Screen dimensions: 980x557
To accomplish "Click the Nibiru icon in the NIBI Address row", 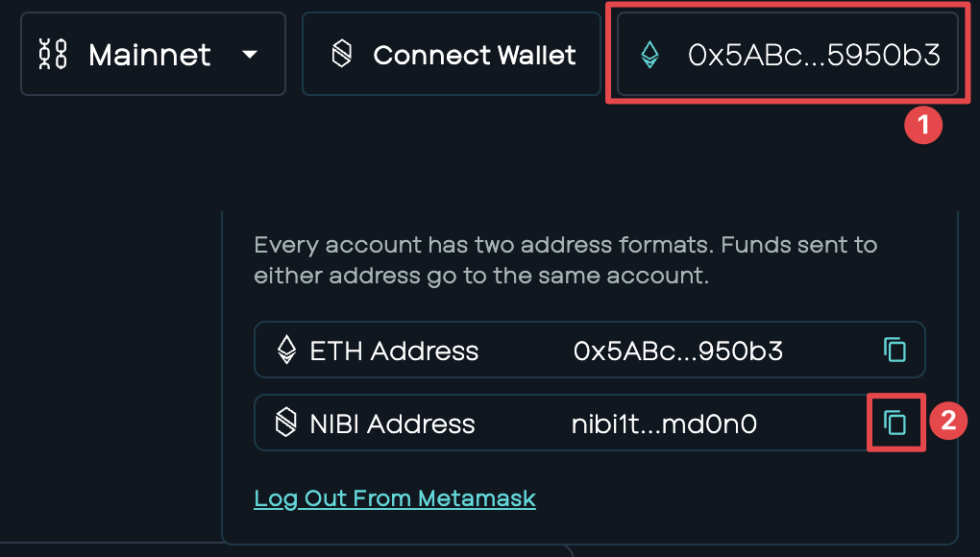I will (x=286, y=423).
